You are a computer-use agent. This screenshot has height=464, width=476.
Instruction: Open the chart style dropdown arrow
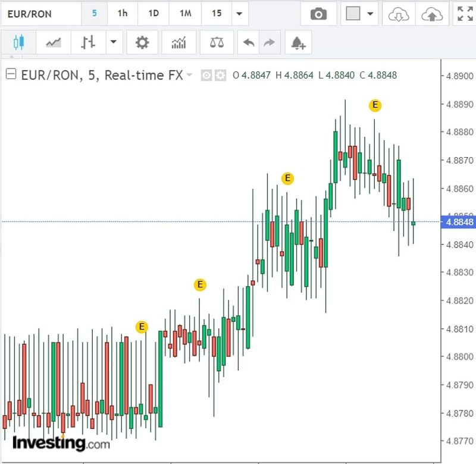[113, 42]
